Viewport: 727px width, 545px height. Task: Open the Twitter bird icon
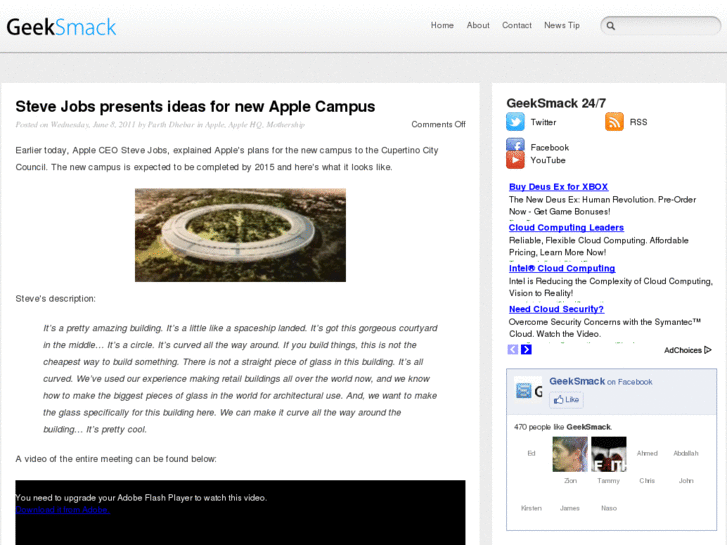[x=515, y=122]
